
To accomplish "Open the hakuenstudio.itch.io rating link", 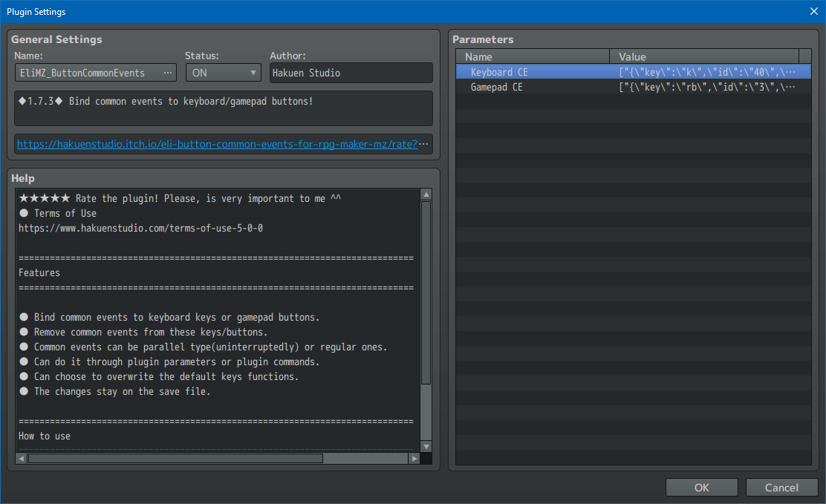I will [x=223, y=144].
